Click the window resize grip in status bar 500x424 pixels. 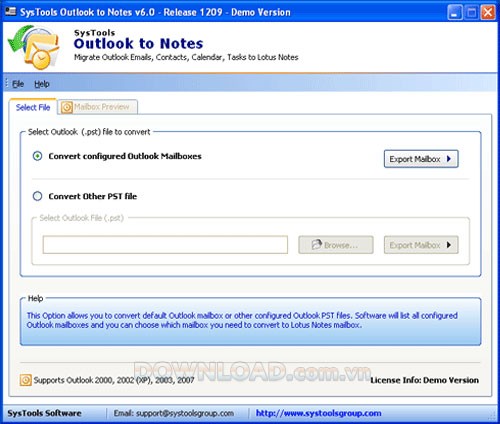[492, 415]
